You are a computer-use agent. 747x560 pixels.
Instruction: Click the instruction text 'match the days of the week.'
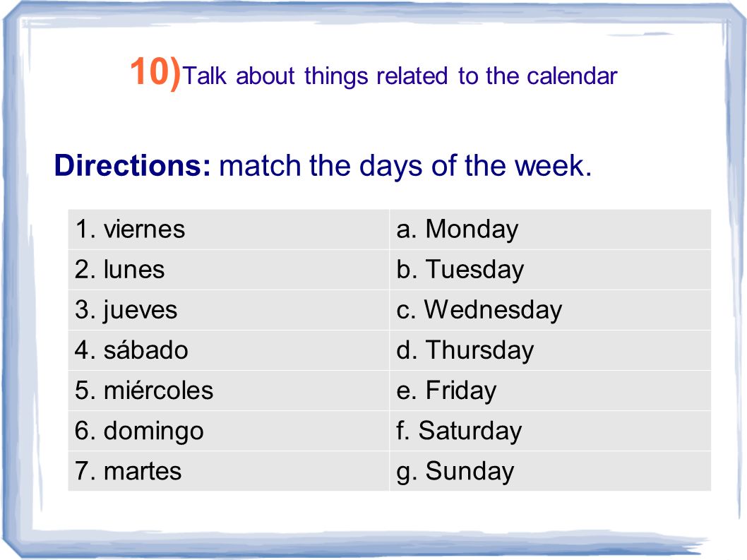tap(405, 166)
